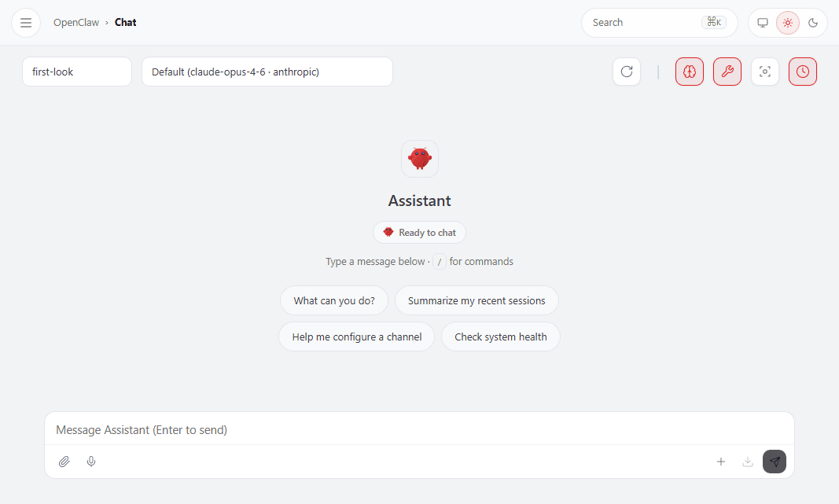Viewport: 839px width, 504px height.
Task: Open the hamburger navigation menu
Action: [26, 23]
